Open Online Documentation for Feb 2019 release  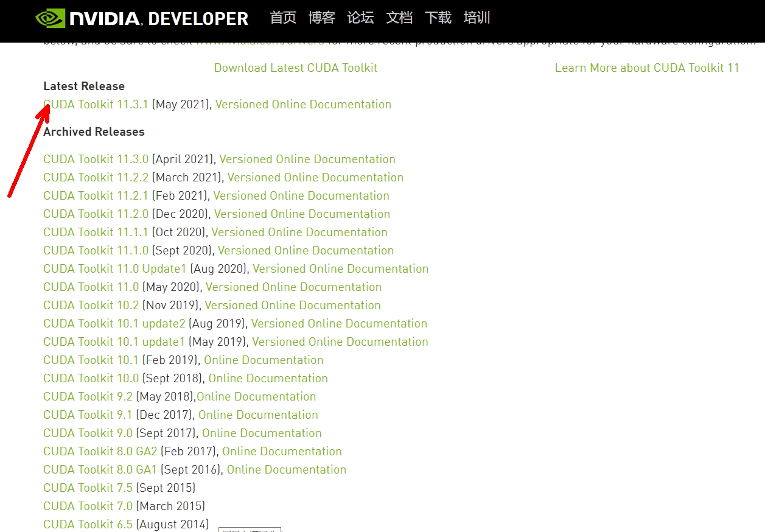coord(264,360)
